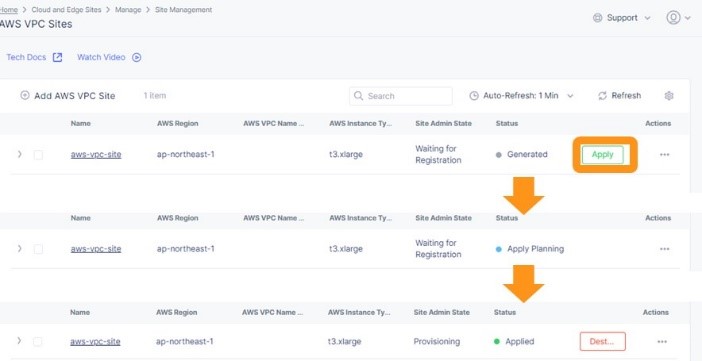
Task: Click the Watch Video play icon
Action: pos(137,57)
